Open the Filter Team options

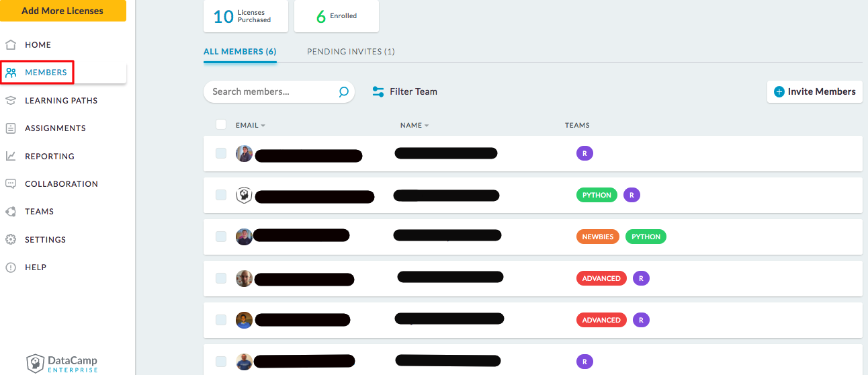tap(405, 92)
